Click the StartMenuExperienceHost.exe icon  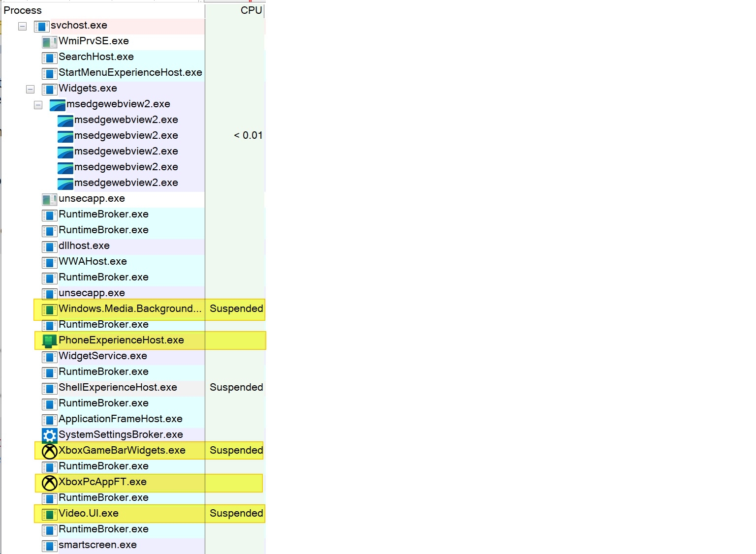tap(50, 73)
